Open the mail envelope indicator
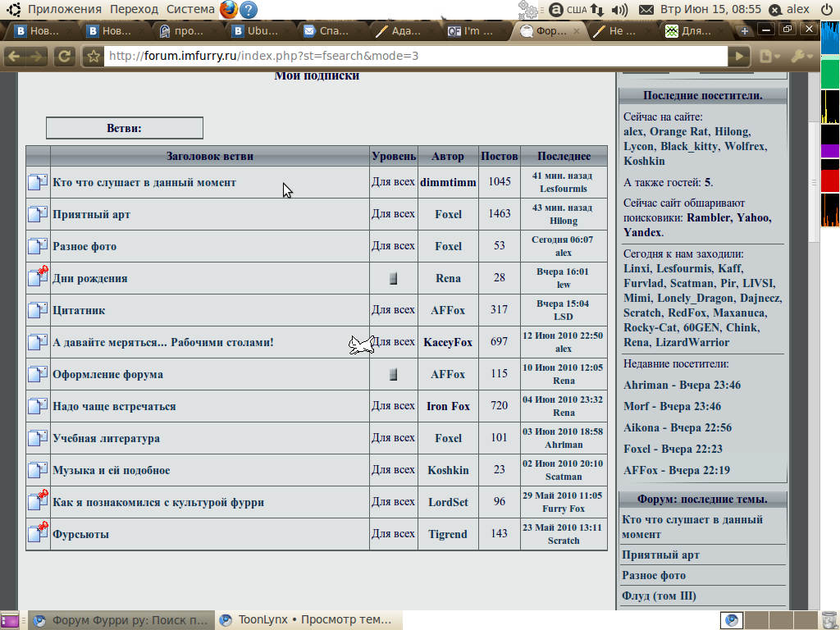This screenshot has width=840, height=630. [x=646, y=10]
